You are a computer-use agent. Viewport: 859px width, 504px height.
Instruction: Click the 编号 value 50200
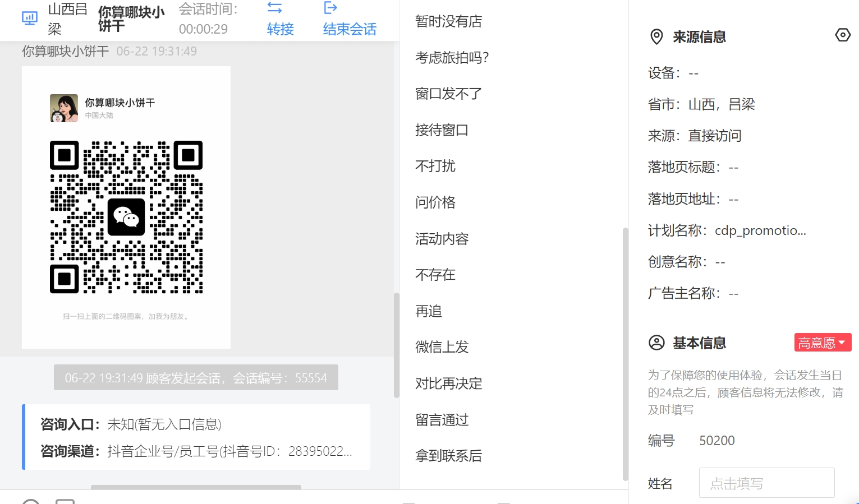tap(716, 441)
